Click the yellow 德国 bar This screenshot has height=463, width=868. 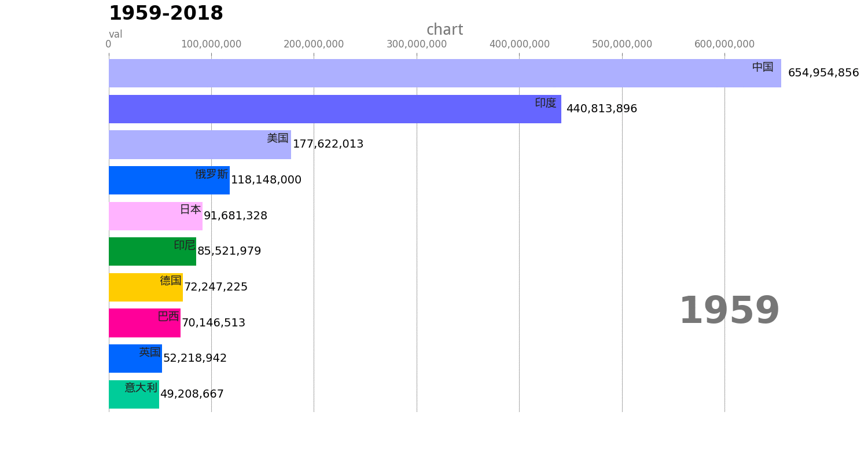tap(146, 287)
